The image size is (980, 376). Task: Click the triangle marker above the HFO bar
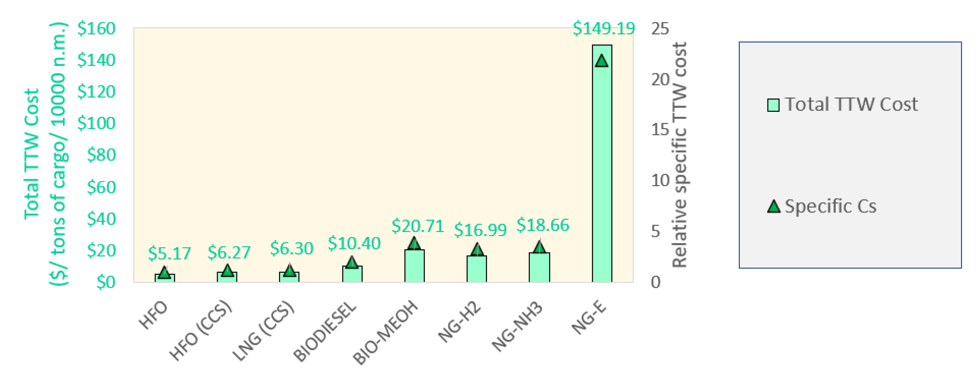point(164,272)
